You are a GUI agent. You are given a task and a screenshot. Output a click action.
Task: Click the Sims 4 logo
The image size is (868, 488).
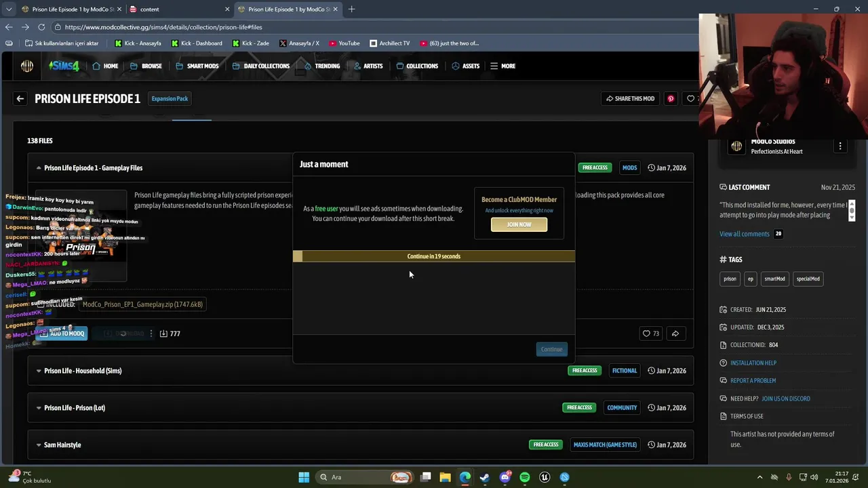[x=64, y=66]
